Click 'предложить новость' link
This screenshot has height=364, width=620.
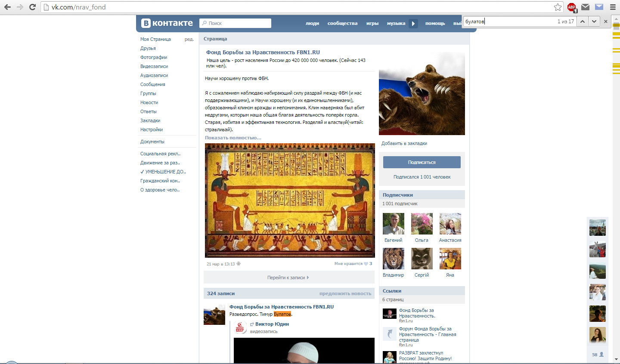point(345,293)
